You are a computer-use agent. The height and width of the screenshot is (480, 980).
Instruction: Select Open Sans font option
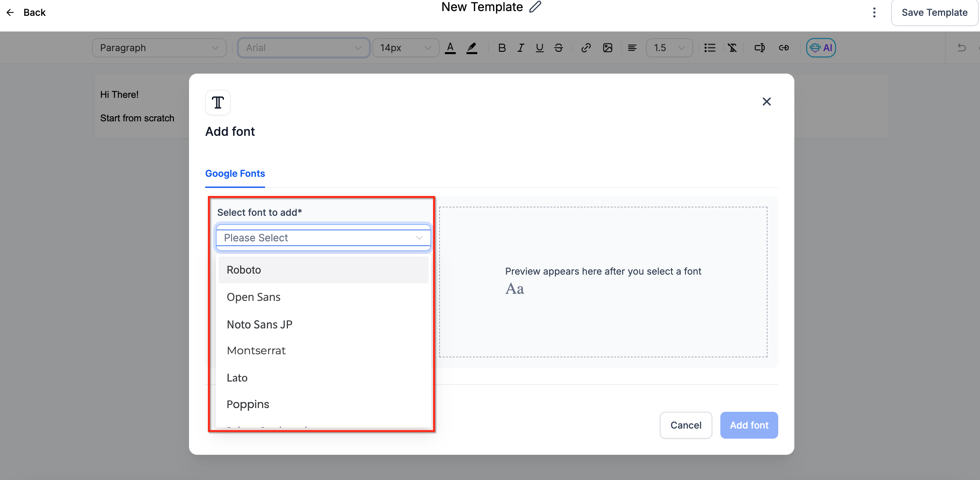click(253, 297)
